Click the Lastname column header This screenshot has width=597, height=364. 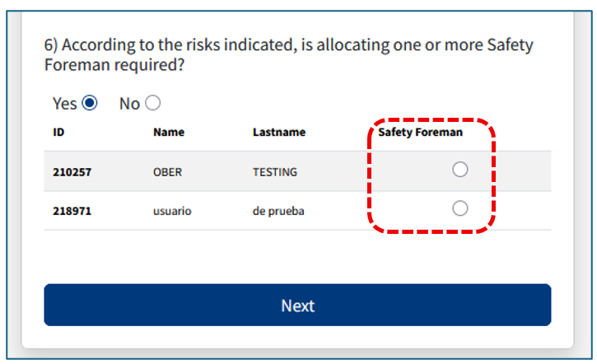[x=279, y=132]
